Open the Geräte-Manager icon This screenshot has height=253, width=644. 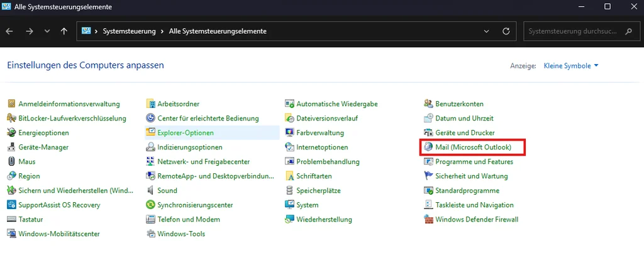12,147
